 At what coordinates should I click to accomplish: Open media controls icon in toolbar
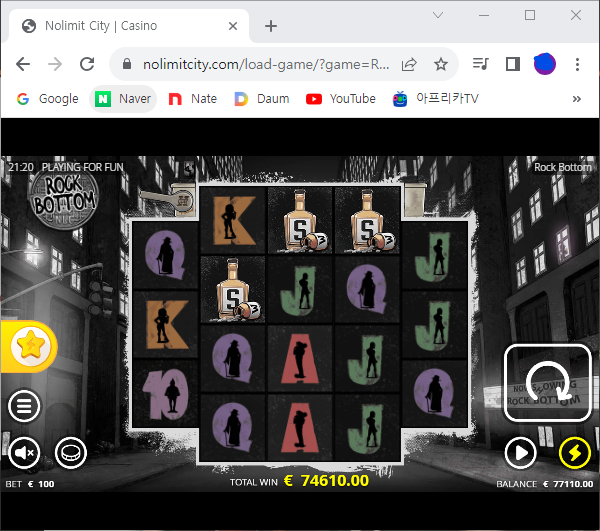pos(481,64)
